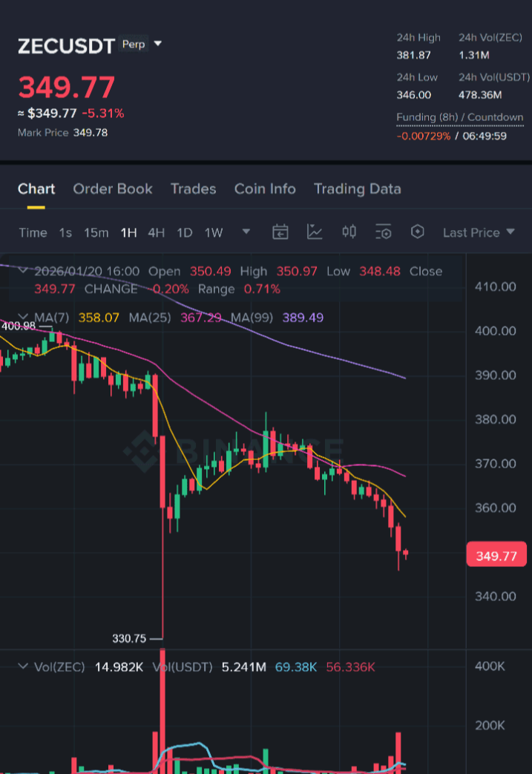Open the ZECUSDT Perp pair dropdown arrow
This screenshot has height=774, width=532.
(157, 45)
